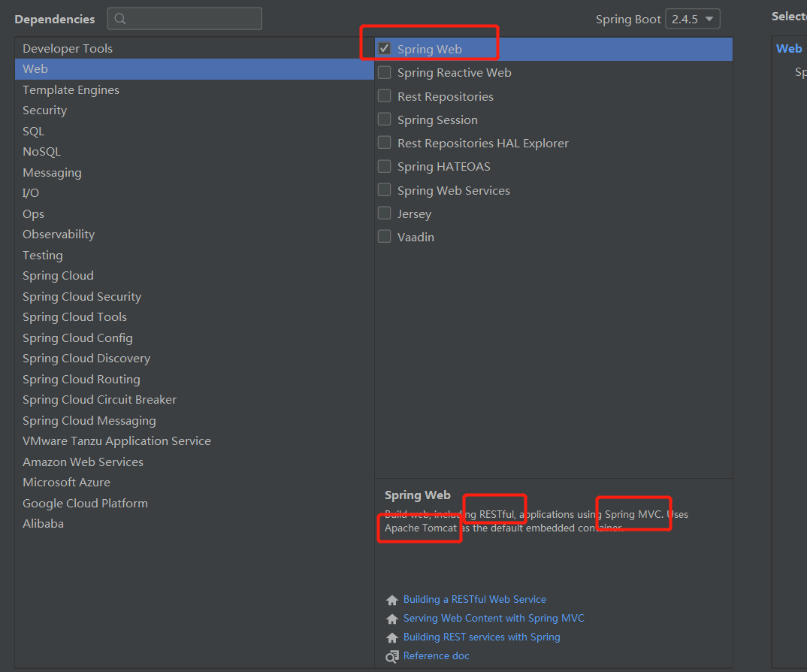The width and height of the screenshot is (807, 672).
Task: Check the Spring Web Services checkbox
Action: click(385, 189)
